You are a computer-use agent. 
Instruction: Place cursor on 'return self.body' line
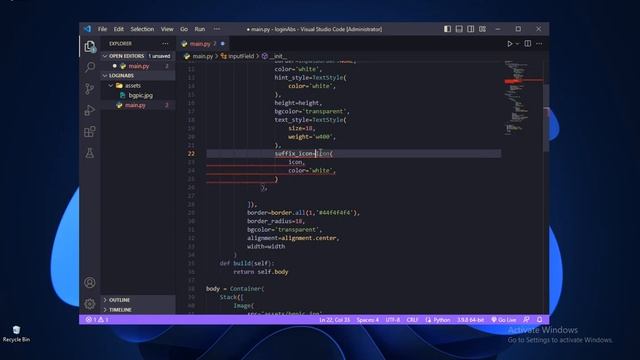pos(261,272)
